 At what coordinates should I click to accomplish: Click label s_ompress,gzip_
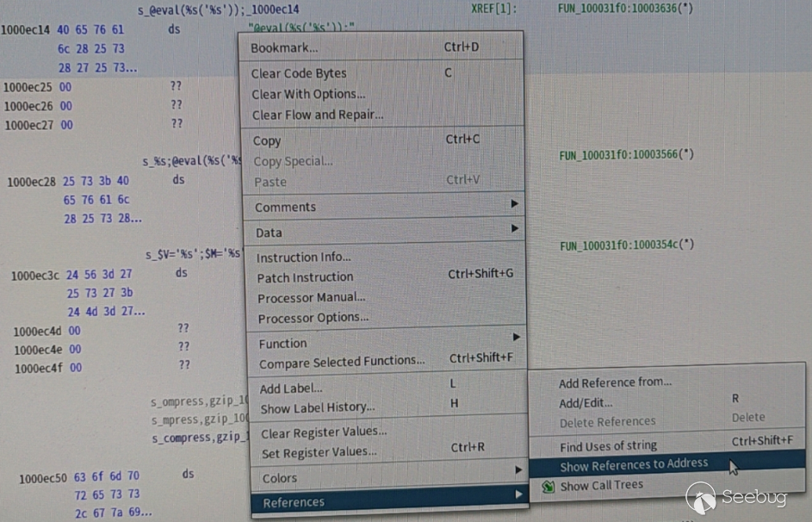[200, 401]
